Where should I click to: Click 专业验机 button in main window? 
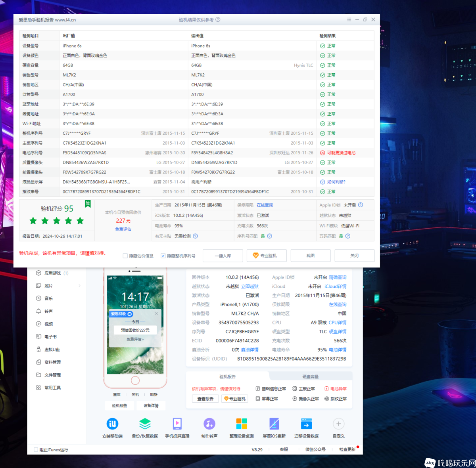click(x=234, y=399)
